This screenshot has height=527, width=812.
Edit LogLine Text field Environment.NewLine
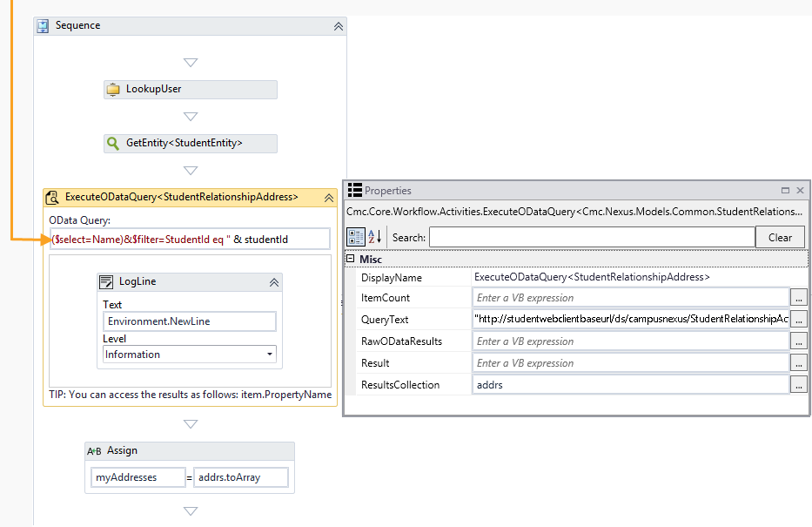tap(190, 321)
